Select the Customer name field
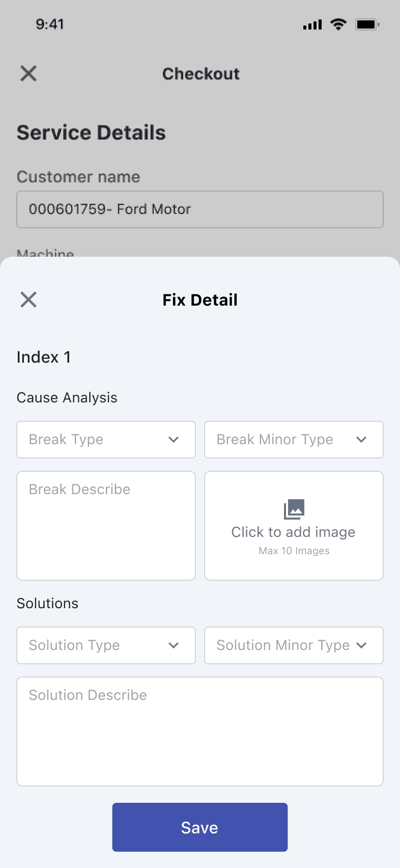 point(200,209)
